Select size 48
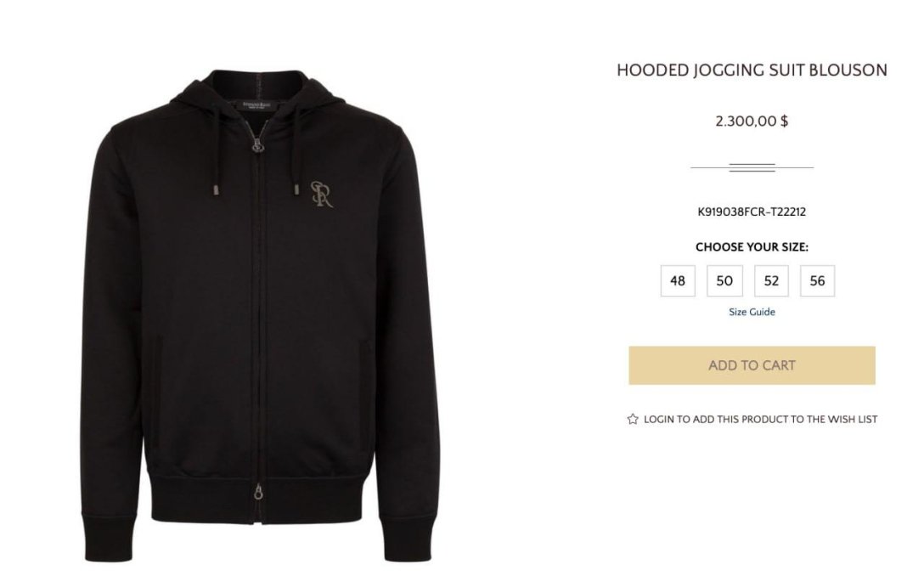The height and width of the screenshot is (576, 924). tap(678, 280)
